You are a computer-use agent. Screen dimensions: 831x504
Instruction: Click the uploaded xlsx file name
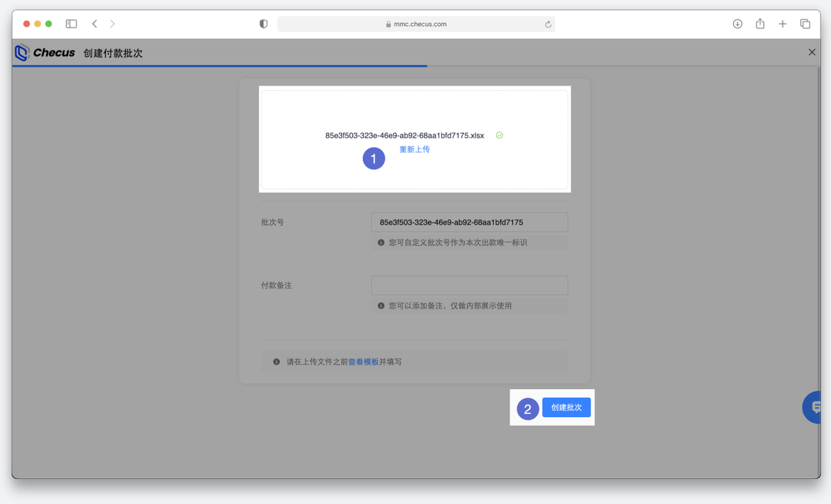[404, 136]
